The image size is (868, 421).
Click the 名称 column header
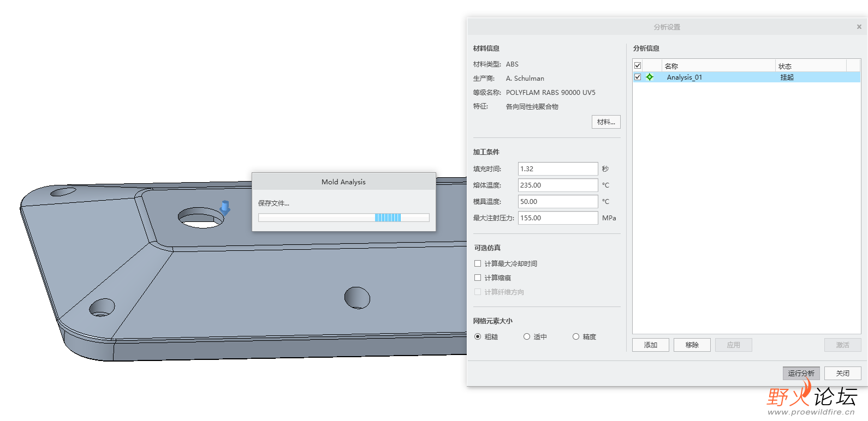(x=718, y=65)
